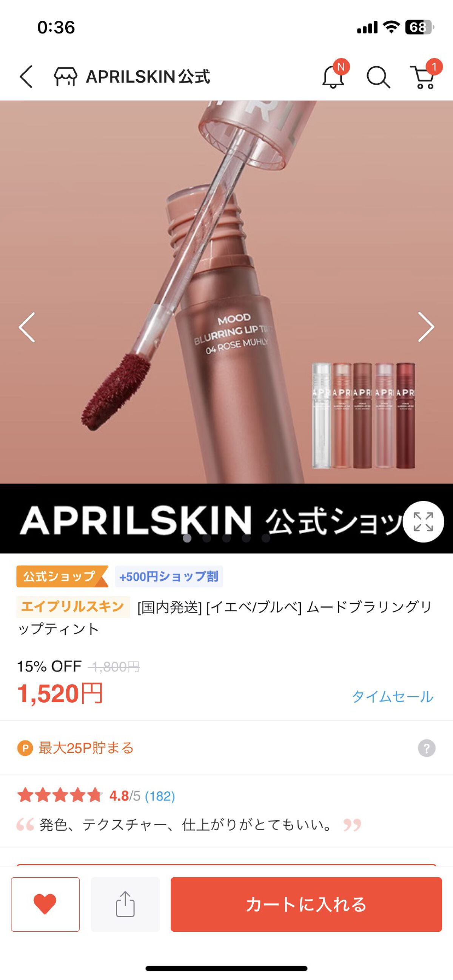Tap the エイプリルスキン brand tag

click(73, 607)
